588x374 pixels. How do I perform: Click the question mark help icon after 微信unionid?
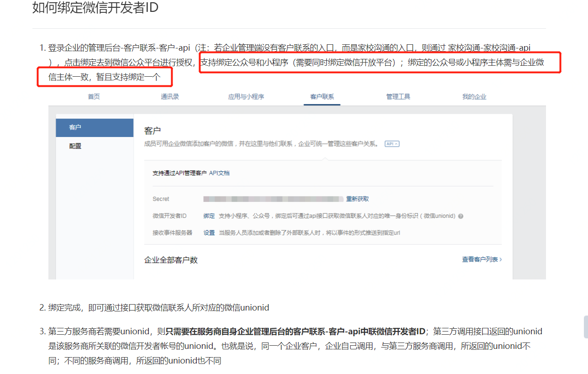(461, 216)
